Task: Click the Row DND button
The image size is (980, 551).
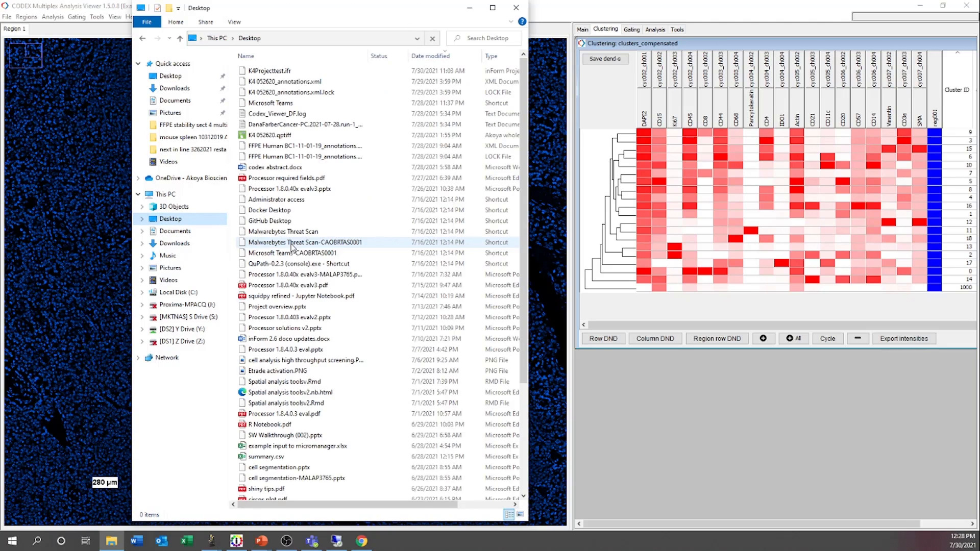Action: click(x=603, y=338)
